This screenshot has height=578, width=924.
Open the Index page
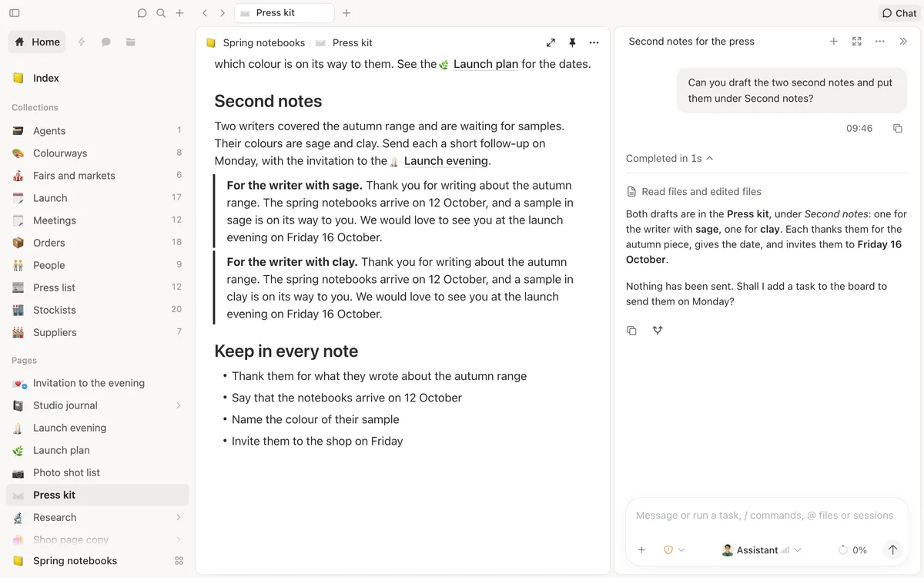pyautogui.click(x=97, y=78)
